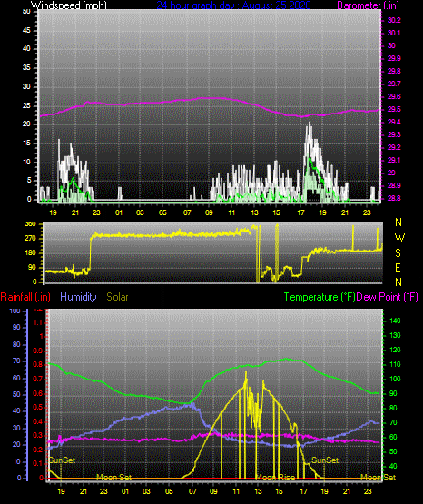The height and width of the screenshot is (504, 423).
Task: Click windspeed axis value '25'
Action: (26, 105)
